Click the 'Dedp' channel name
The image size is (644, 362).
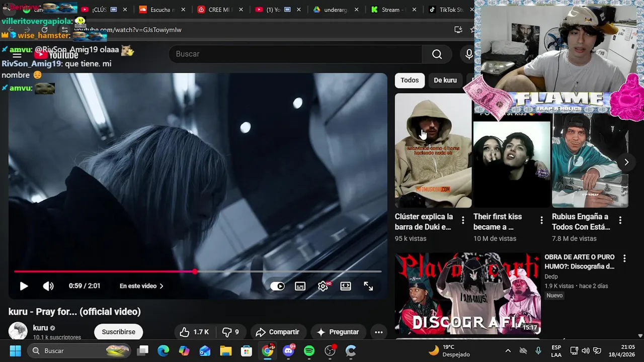pos(551,277)
